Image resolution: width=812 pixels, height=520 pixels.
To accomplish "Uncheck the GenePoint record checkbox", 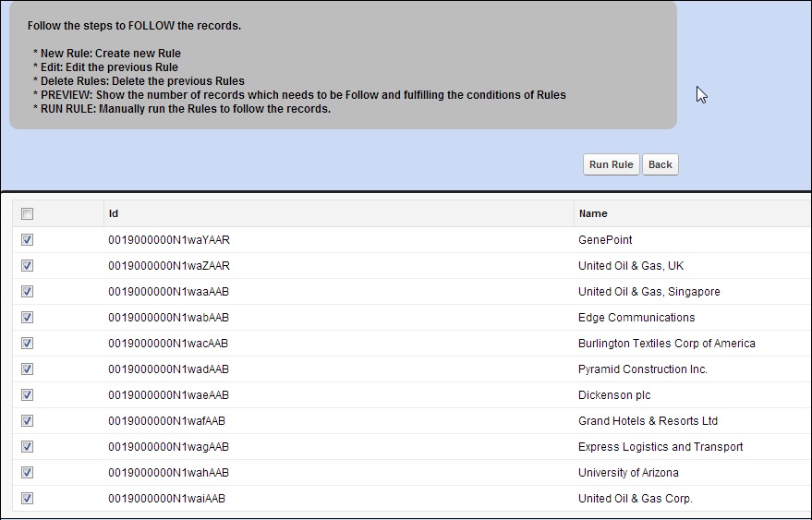I will tap(27, 240).
